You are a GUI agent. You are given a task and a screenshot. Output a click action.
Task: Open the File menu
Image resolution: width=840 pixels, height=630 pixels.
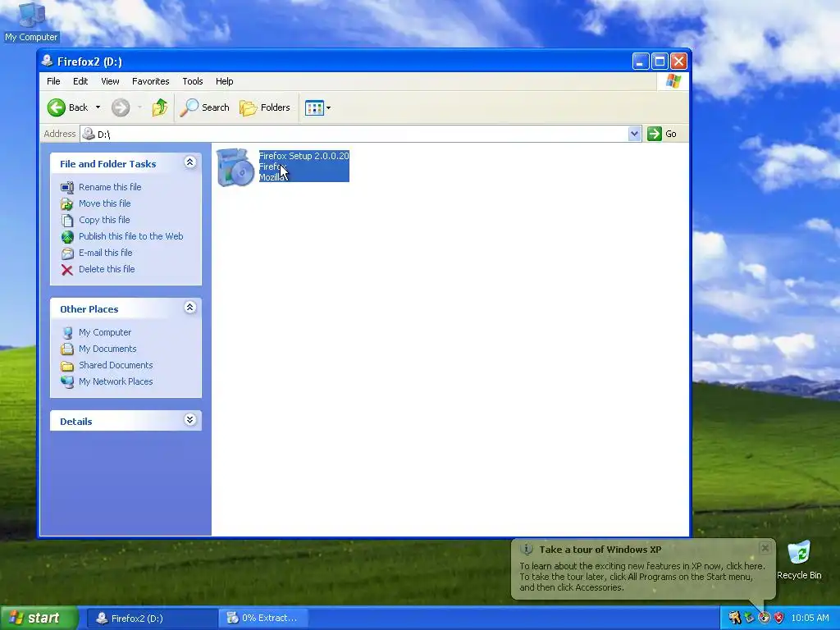pos(53,81)
